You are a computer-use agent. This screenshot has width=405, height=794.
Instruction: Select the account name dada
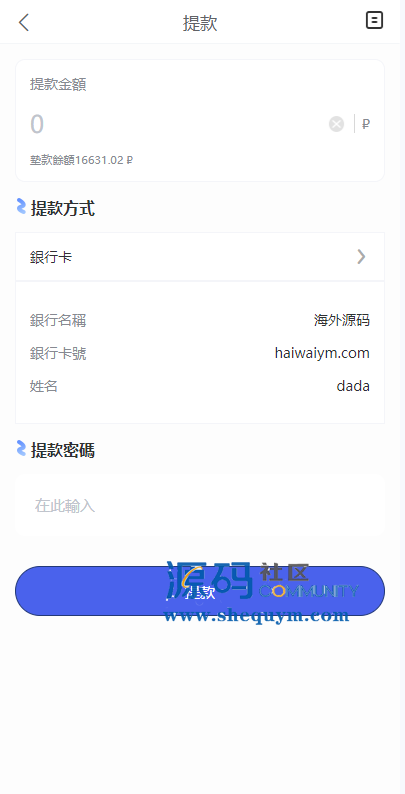(353, 386)
